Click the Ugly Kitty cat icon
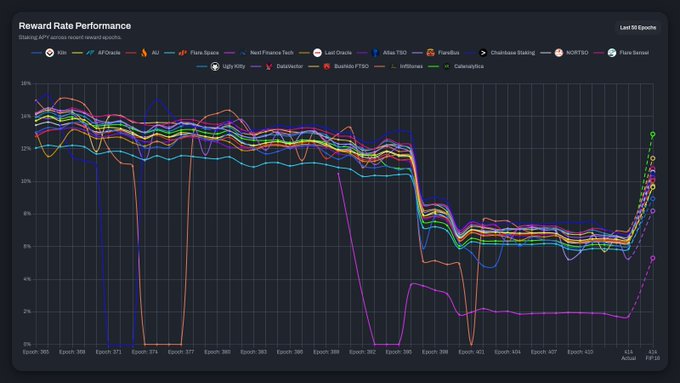This screenshot has height=383, width=680. click(215, 66)
